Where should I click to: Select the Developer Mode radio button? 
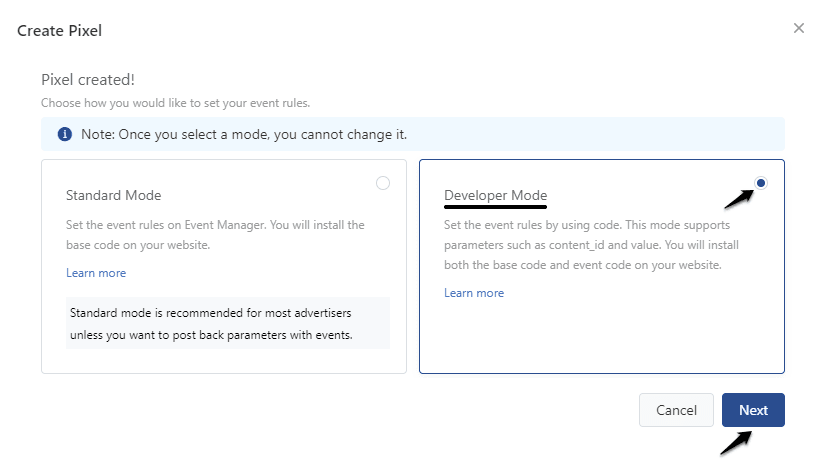[x=762, y=183]
